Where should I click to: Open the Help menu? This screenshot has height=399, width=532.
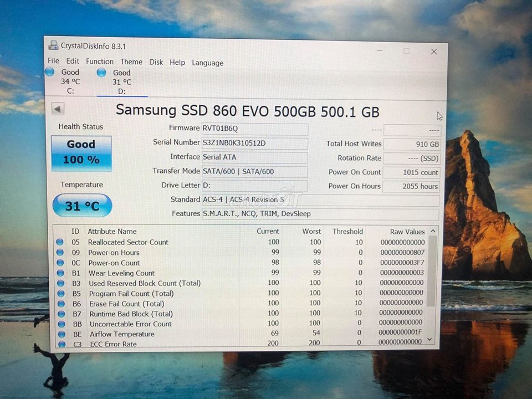coord(177,63)
